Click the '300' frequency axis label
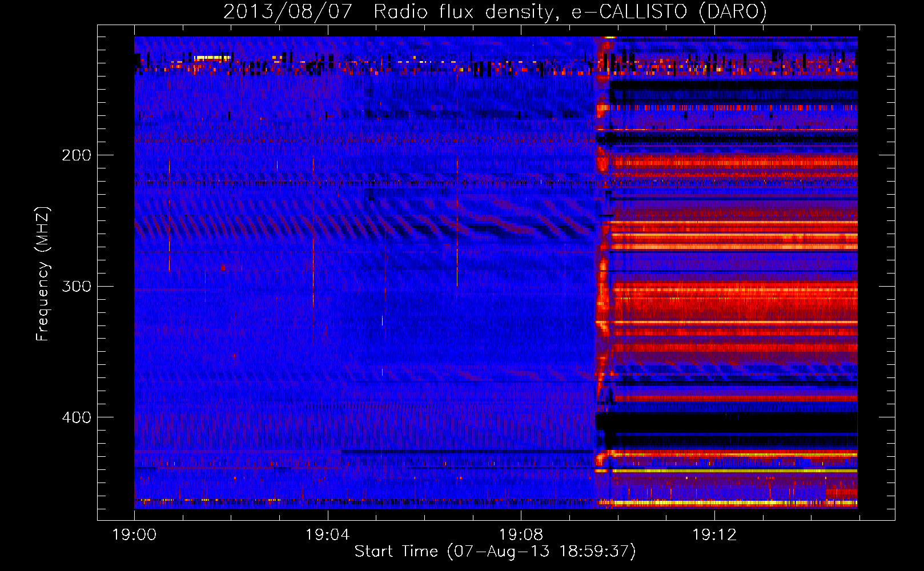The height and width of the screenshot is (571, 924). (77, 286)
